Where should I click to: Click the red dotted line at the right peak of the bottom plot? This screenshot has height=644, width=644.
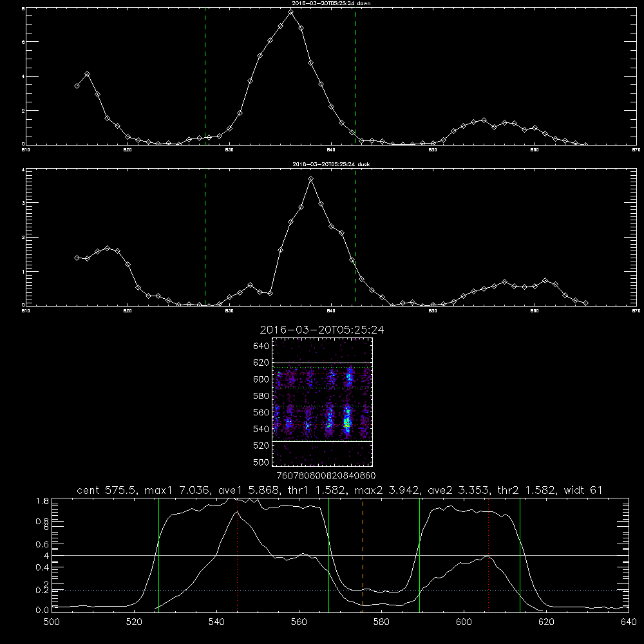click(x=488, y=554)
